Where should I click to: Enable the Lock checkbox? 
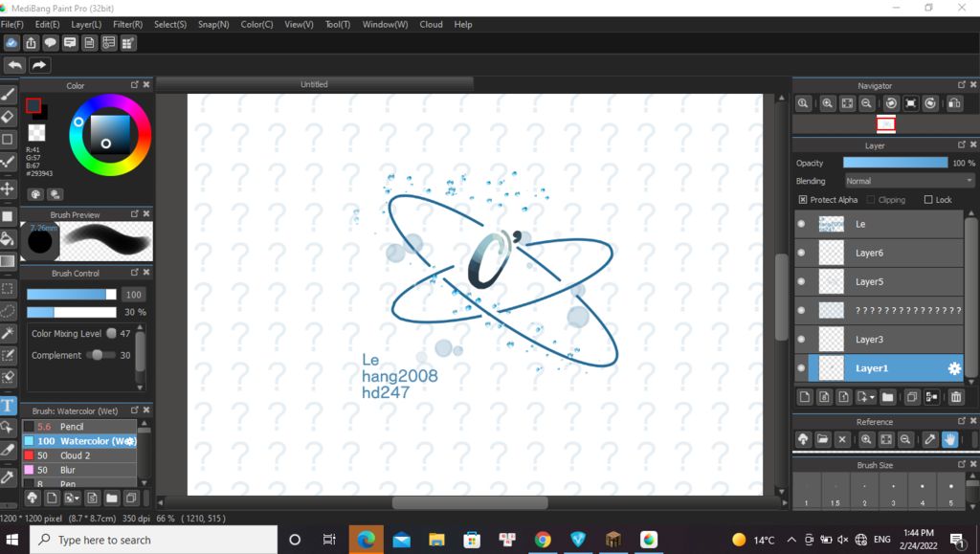[928, 200]
